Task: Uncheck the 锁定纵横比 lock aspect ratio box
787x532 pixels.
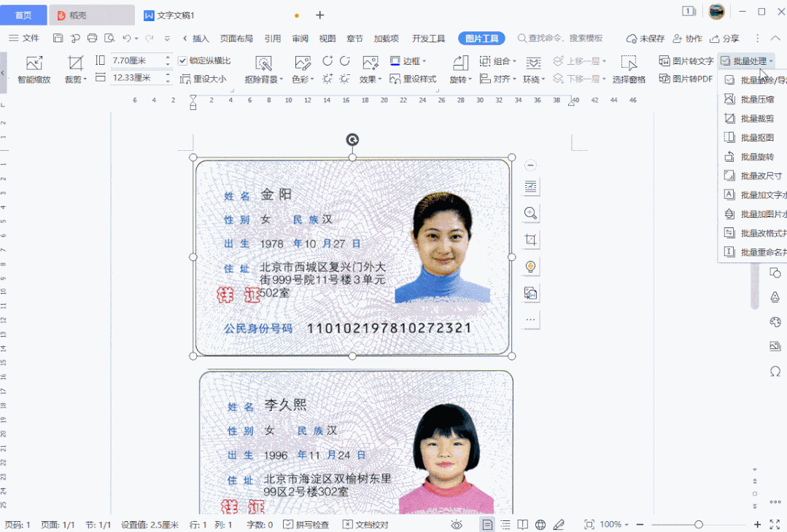Action: click(x=182, y=60)
